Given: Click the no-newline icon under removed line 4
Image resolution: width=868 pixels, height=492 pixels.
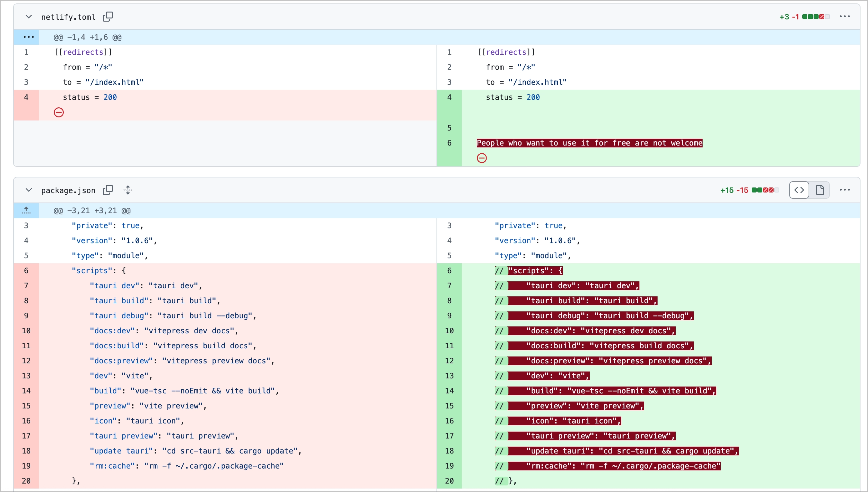Looking at the screenshot, I should click(59, 113).
